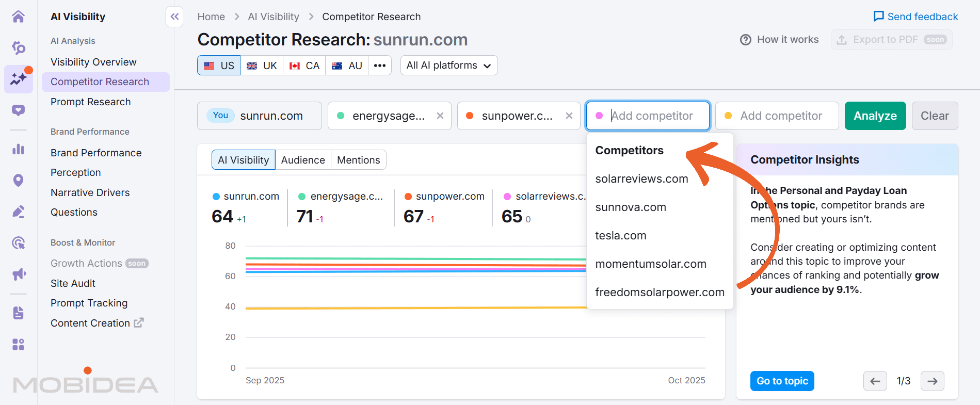Open the Home icon in left rail
Image resolution: width=980 pixels, height=405 pixels.
(19, 17)
